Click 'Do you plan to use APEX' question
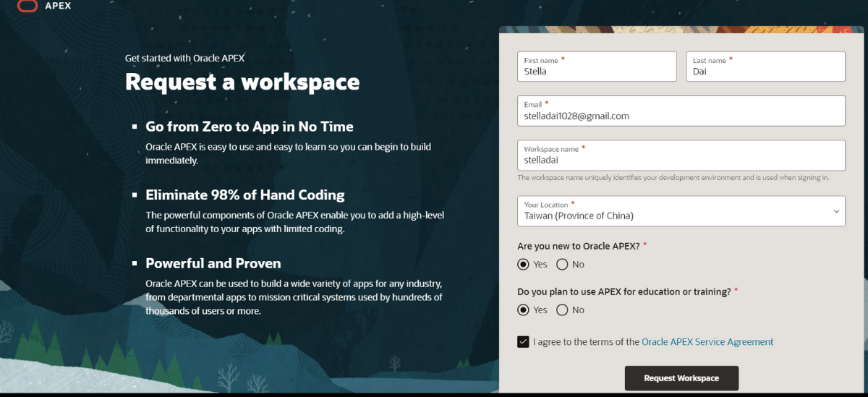868x397 pixels. [624, 291]
